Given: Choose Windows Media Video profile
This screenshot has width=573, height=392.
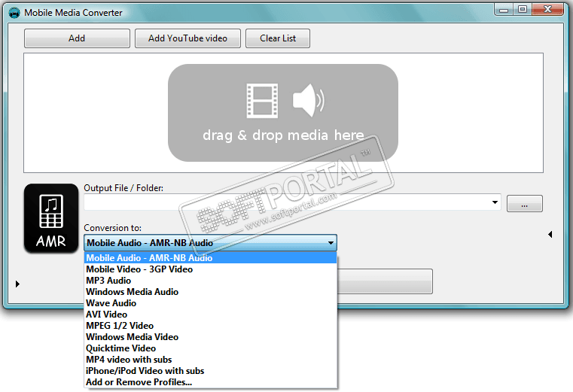Looking at the screenshot, I should pyautogui.click(x=210, y=337).
